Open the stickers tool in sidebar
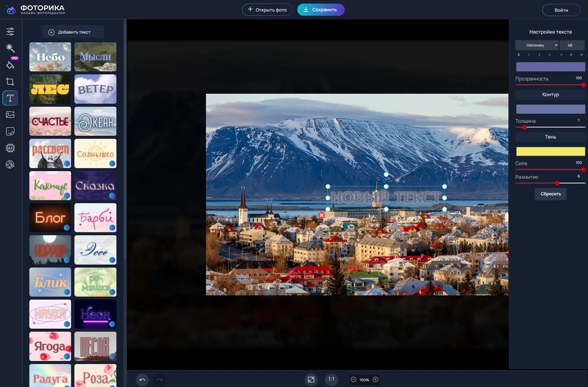 click(10, 132)
